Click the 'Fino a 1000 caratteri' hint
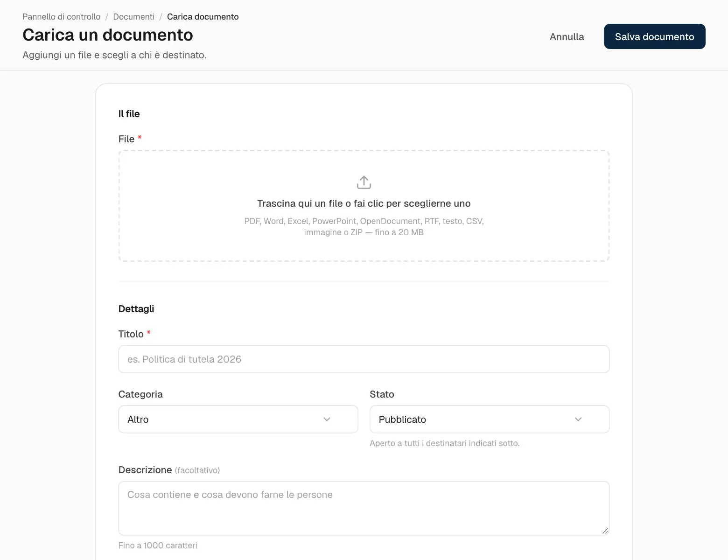Image resolution: width=728 pixels, height=560 pixels. pyautogui.click(x=158, y=546)
